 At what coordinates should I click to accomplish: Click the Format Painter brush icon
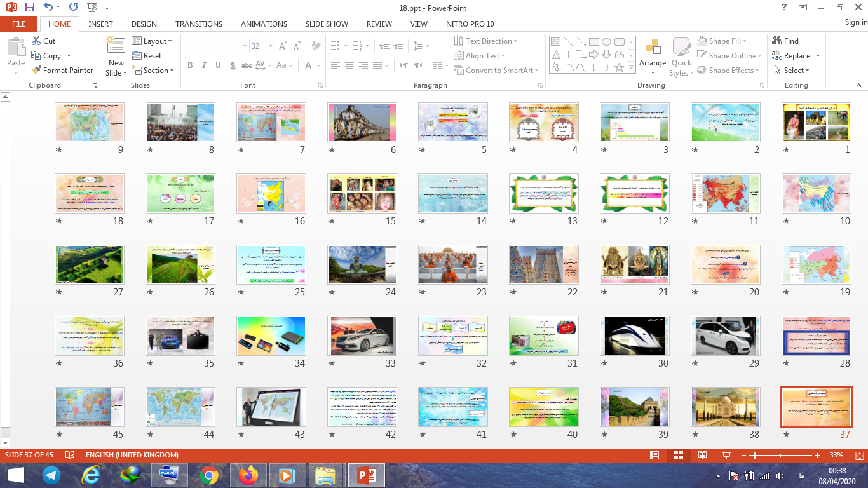[36, 71]
